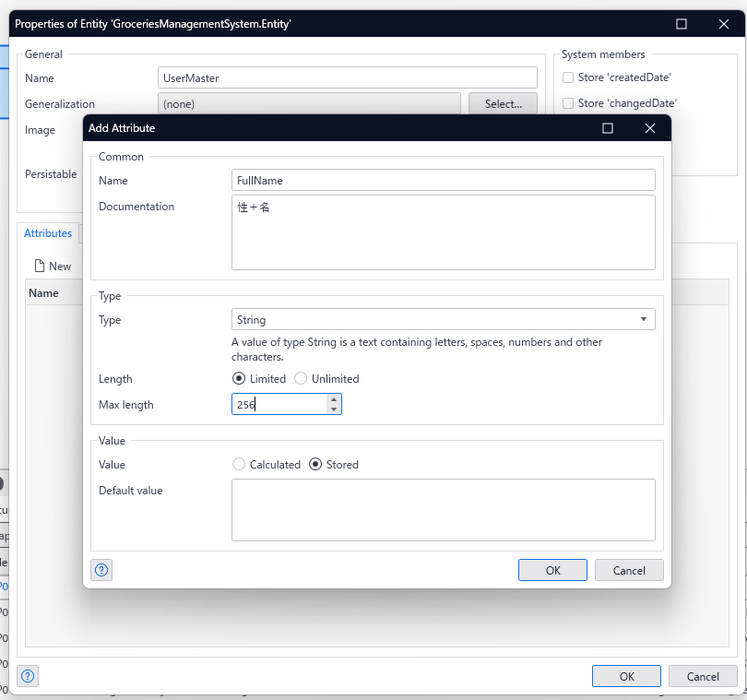Cancel the Add Attribute dialog
This screenshot has width=747, height=700.
(629, 570)
